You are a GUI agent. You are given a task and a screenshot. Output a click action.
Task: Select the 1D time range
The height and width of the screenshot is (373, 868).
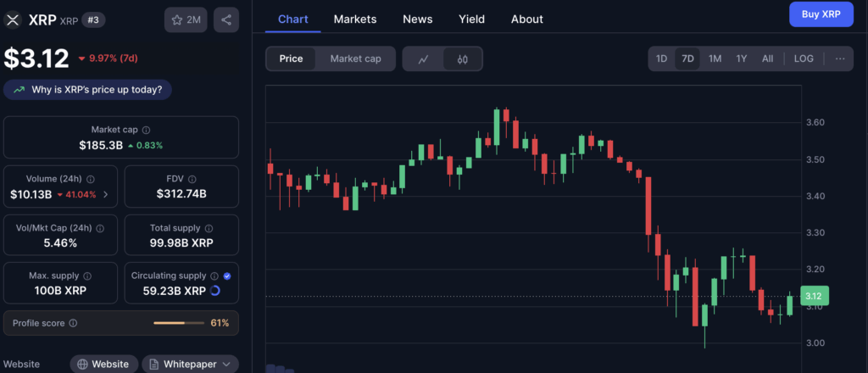(661, 58)
